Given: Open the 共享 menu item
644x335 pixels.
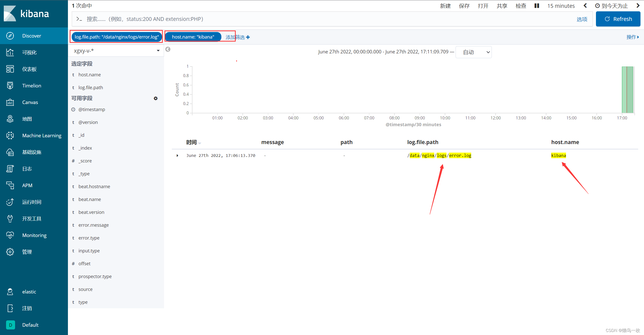Looking at the screenshot, I should (502, 6).
